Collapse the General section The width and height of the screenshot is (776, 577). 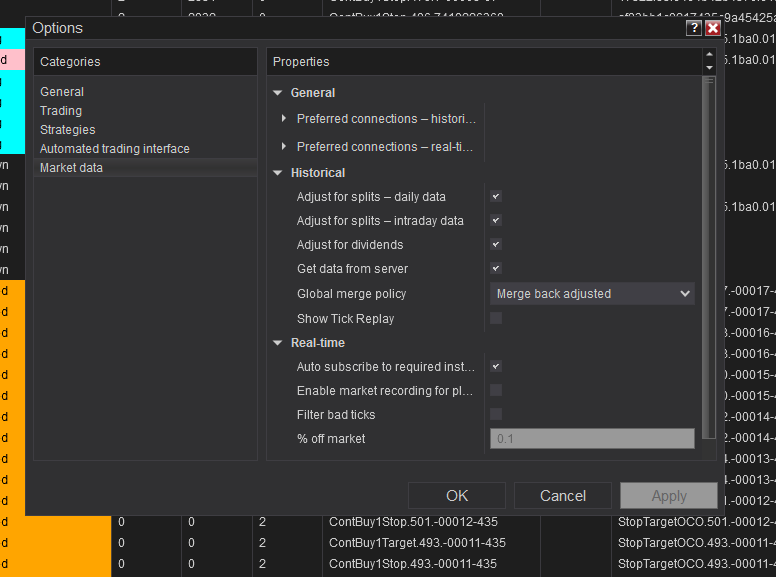click(278, 93)
